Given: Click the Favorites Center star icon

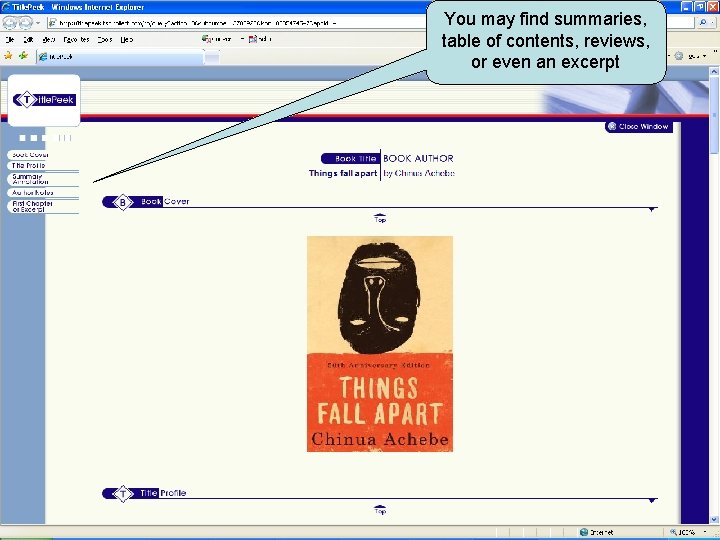Looking at the screenshot, I should 8,56.
